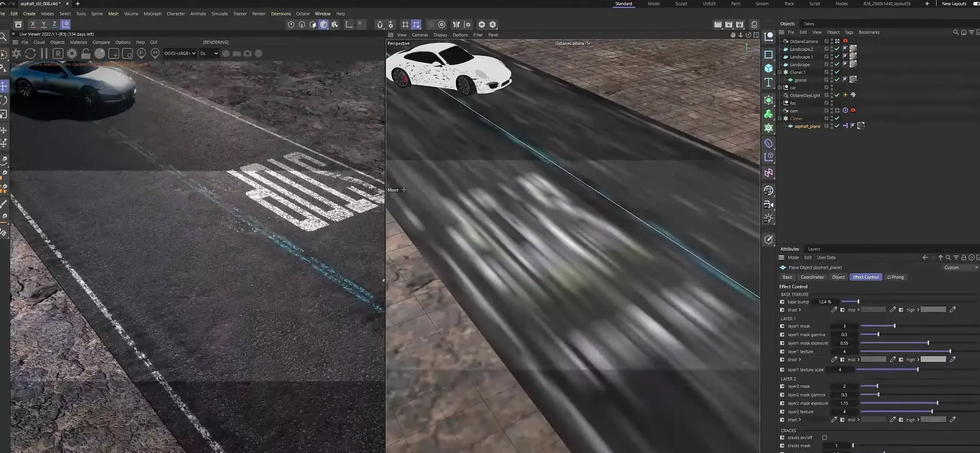The width and height of the screenshot is (980, 453).
Task: Open the OCIO sRGB color space dropdown
Action: [180, 53]
